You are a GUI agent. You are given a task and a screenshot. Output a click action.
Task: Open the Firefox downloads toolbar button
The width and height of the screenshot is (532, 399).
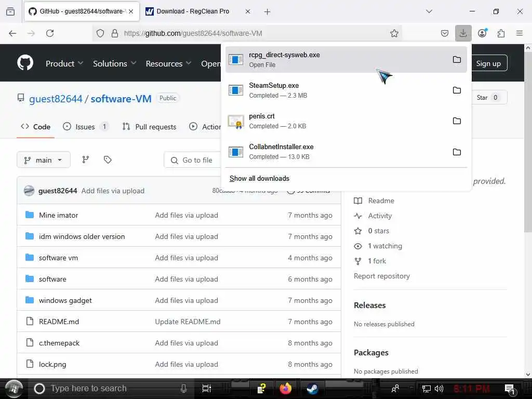pos(463,33)
